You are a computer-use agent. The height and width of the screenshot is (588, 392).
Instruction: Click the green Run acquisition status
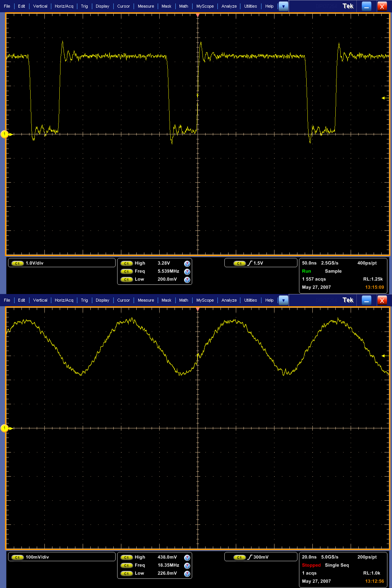coord(307,271)
